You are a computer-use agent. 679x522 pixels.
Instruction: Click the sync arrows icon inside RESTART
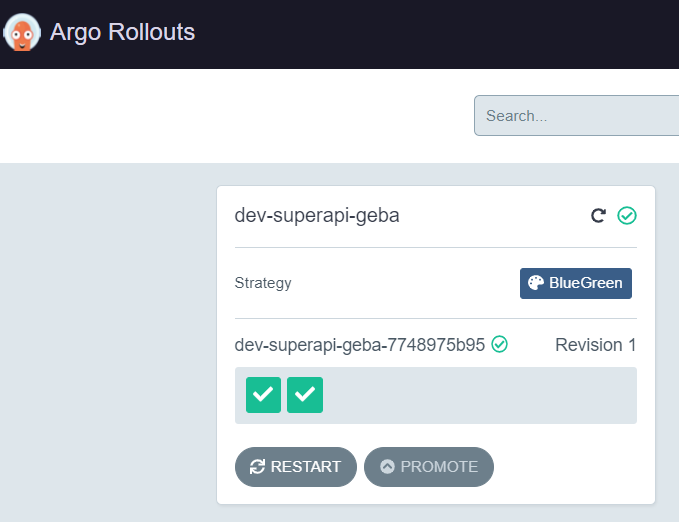tap(257, 467)
